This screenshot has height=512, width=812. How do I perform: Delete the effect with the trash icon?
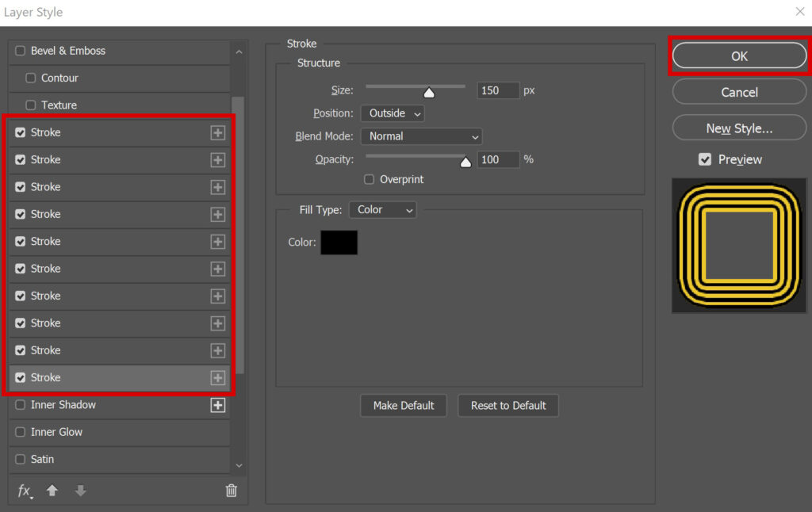click(x=232, y=491)
